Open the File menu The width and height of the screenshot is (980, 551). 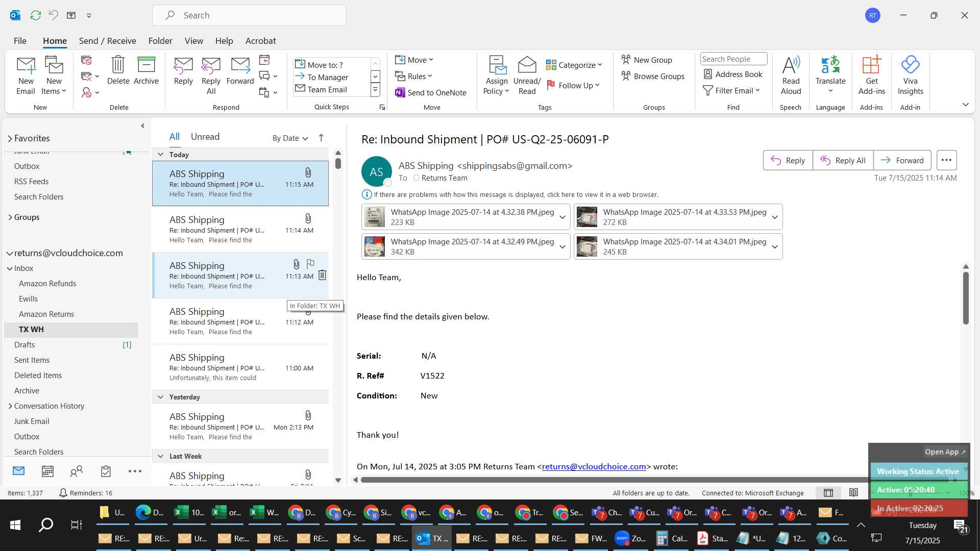(20, 41)
